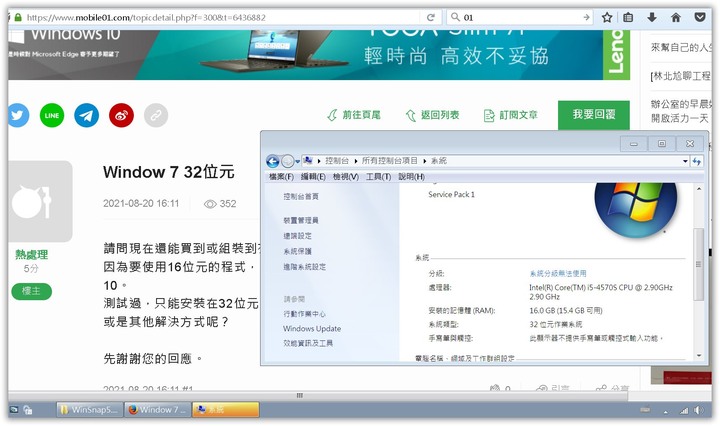The height and width of the screenshot is (426, 720).
Task: Expand 所有控制台項目 breadcrumb arrow
Action: click(425, 161)
